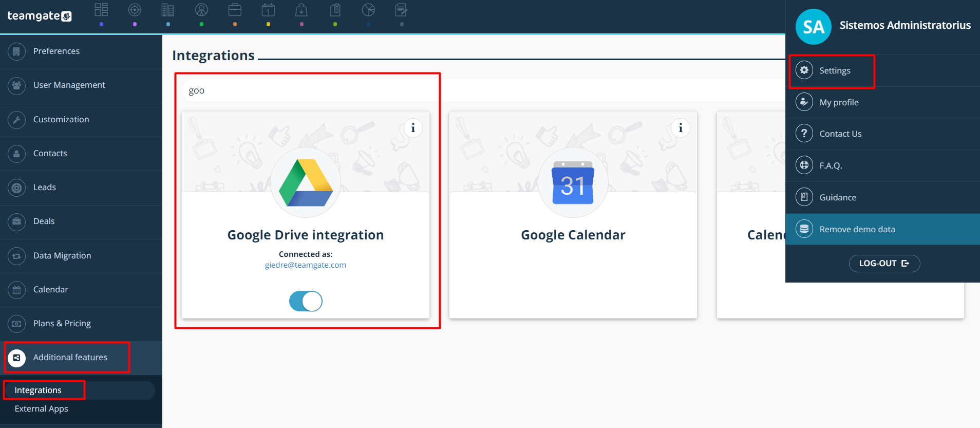Click the Additional features sidebar icon

(x=17, y=358)
